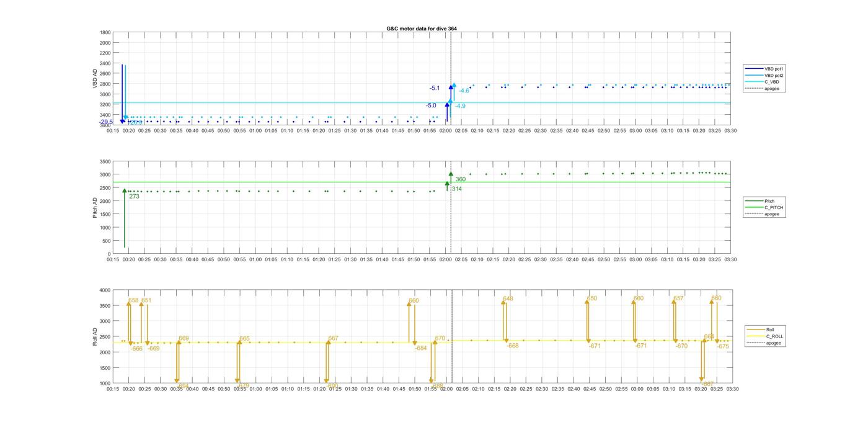Image resolution: width=868 pixels, height=430 pixels.
Task: Click the roll arrow labeled 648
Action: point(505,321)
